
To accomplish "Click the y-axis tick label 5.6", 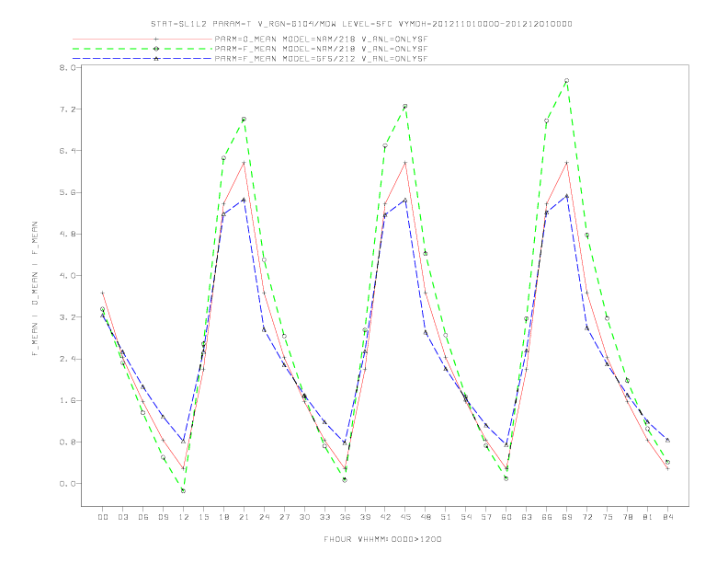I will click(x=67, y=192).
